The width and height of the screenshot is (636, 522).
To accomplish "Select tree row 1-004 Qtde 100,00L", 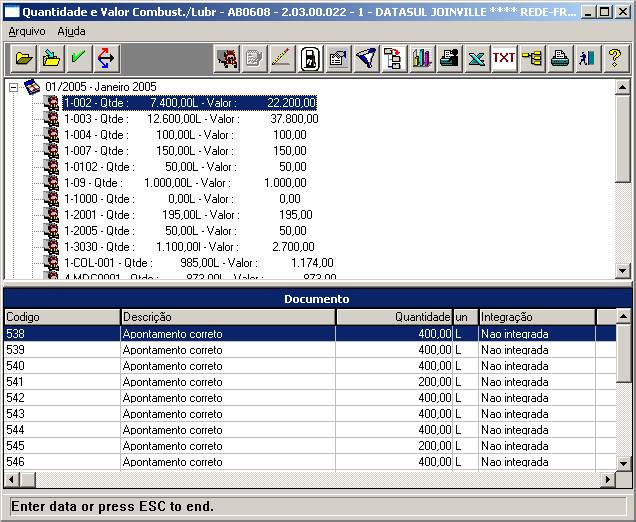I will point(185,135).
